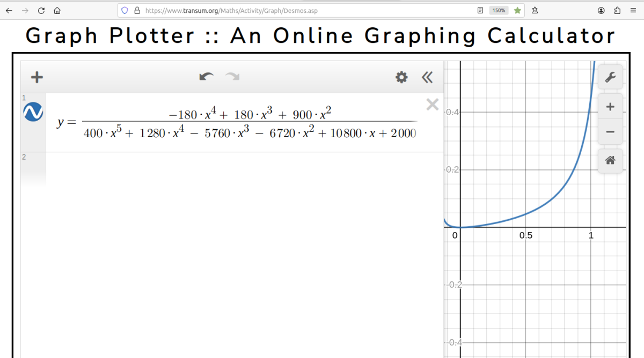This screenshot has width=644, height=358.
Task: Click the bookmark star icon
Action: pos(517,10)
